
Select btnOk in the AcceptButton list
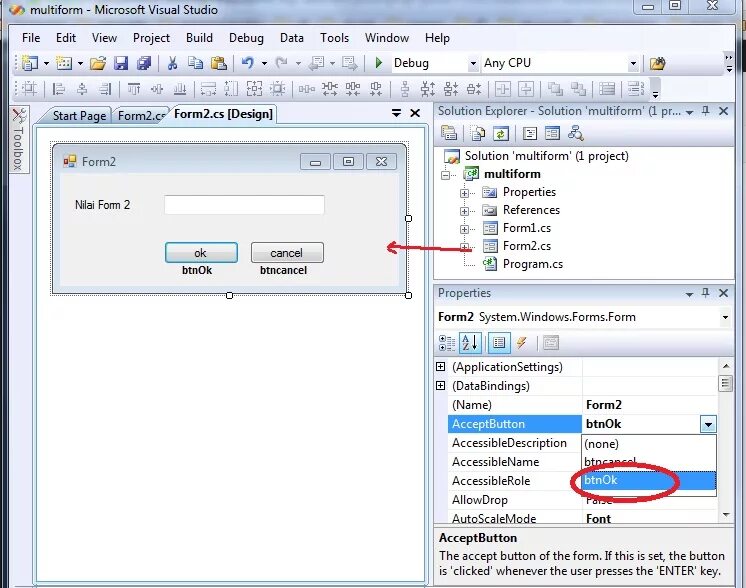click(x=649, y=480)
